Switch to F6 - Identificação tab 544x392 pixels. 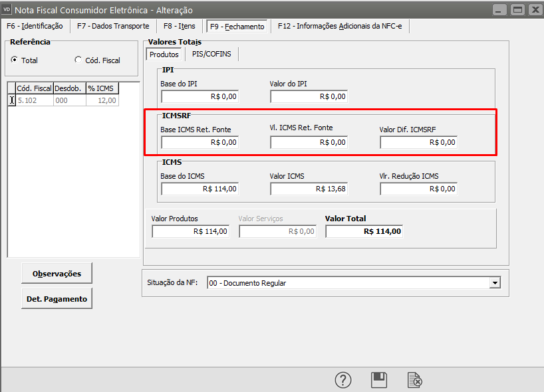pos(35,26)
